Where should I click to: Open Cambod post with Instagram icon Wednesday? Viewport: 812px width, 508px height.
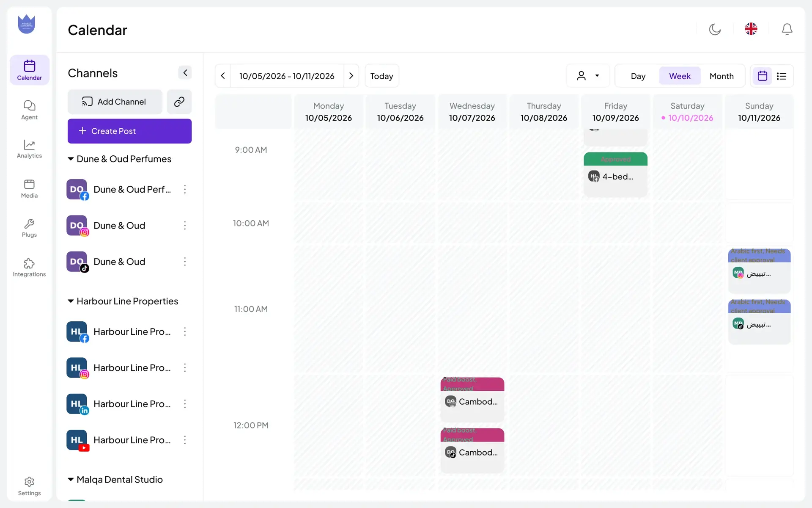click(x=472, y=399)
